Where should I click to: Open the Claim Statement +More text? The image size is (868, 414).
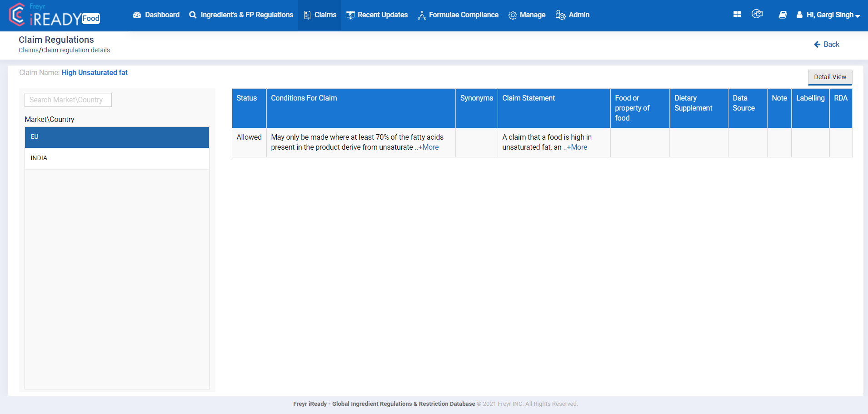[576, 147]
